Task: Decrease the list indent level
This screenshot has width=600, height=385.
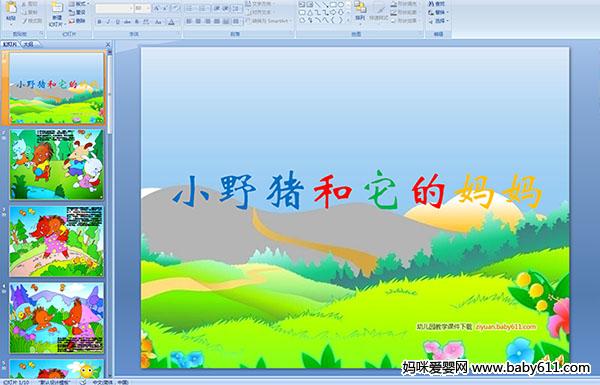Action: (217, 8)
